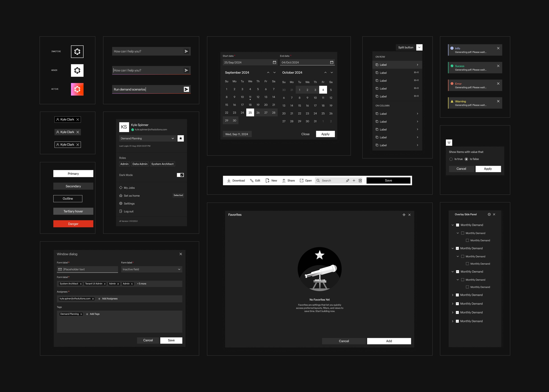This screenshot has height=392, width=549.
Task: Expand the last collapsed Monthly Demand row
Action: coord(453,321)
